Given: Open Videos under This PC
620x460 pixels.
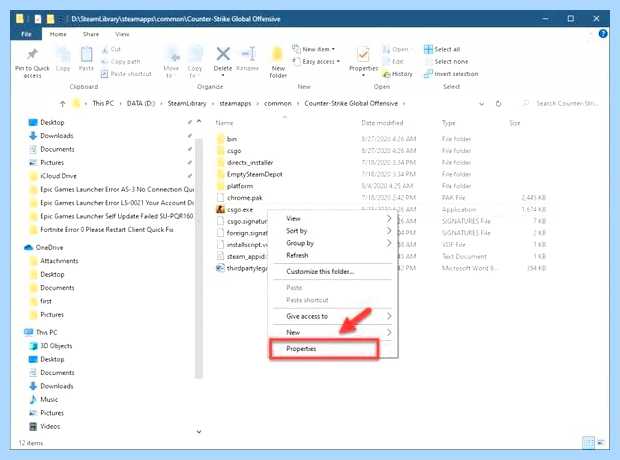Looking at the screenshot, I should [x=50, y=427].
